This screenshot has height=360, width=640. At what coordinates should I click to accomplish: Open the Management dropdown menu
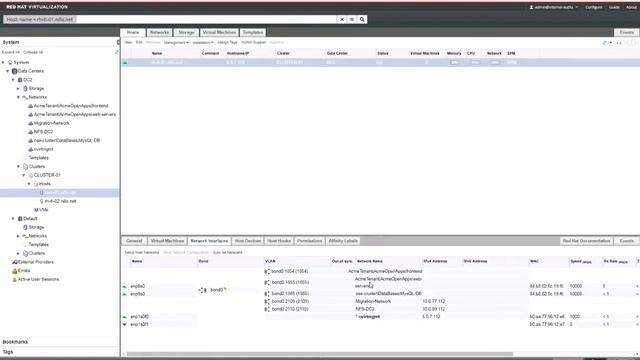point(176,42)
